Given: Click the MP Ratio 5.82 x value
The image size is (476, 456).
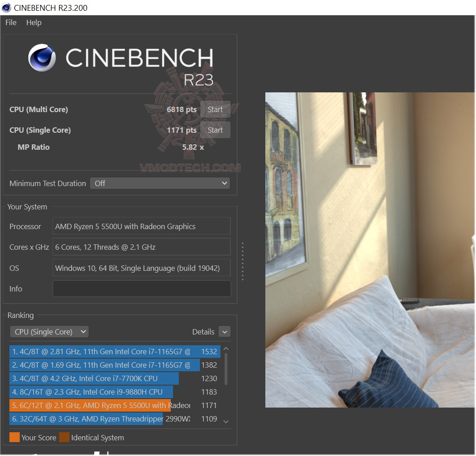Looking at the screenshot, I should (193, 147).
